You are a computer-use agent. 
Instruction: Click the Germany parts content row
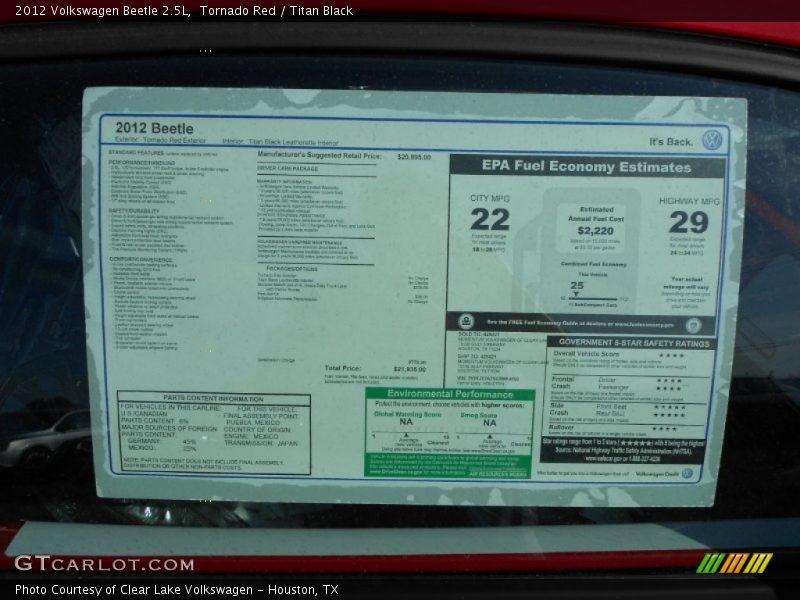point(162,441)
